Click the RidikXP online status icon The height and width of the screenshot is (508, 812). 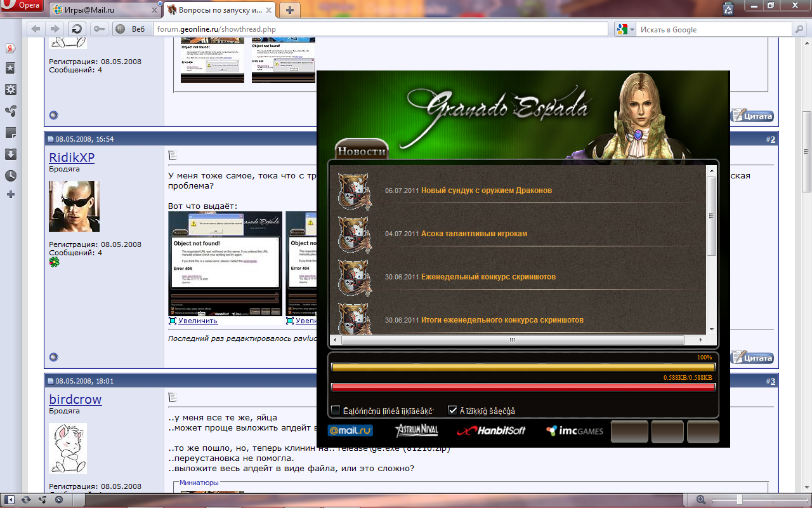[x=53, y=358]
